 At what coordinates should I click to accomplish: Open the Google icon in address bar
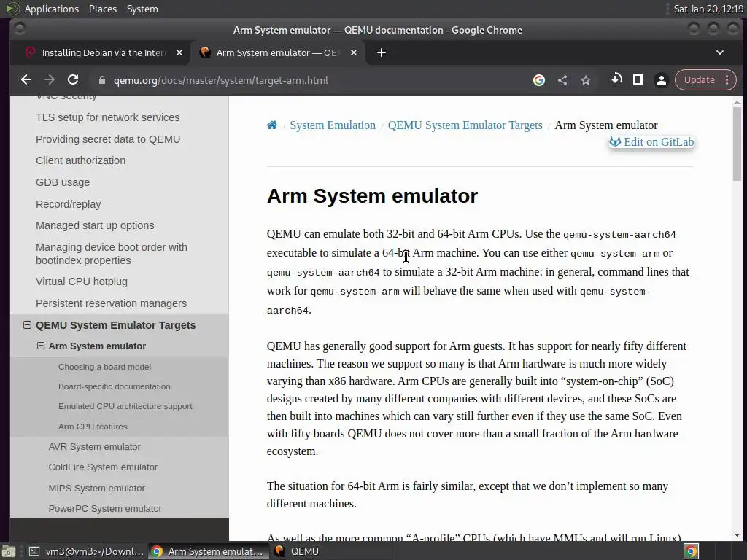tap(539, 80)
